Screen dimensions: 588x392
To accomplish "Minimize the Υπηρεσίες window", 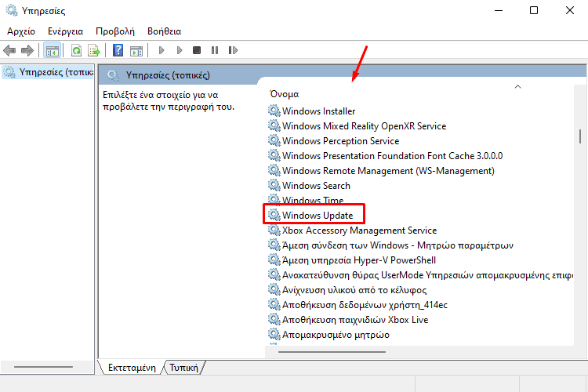I will (x=499, y=10).
